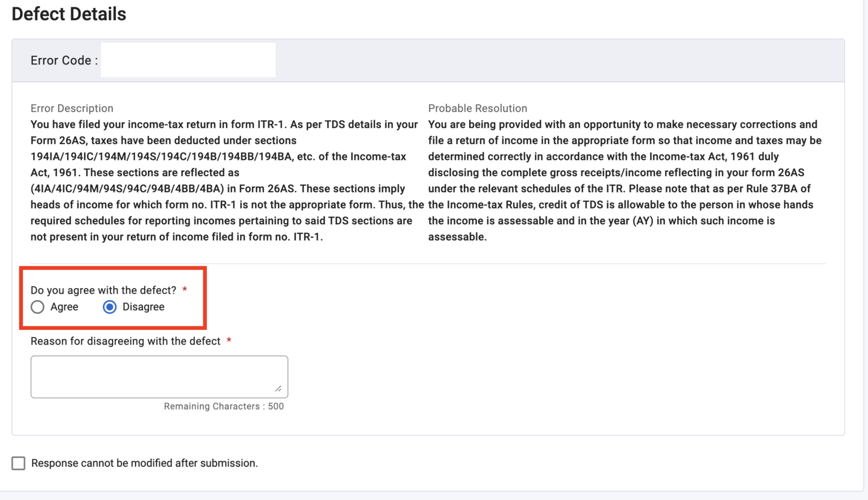The height and width of the screenshot is (500, 868).
Task: Select the Disagree radio button
Action: (109, 307)
